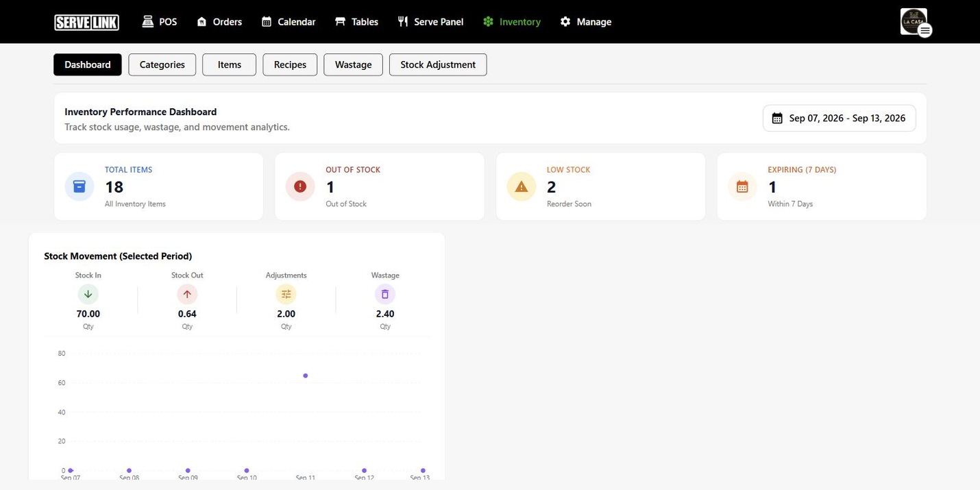The height and width of the screenshot is (490, 980).
Task: Click the Total Items count 18
Action: coord(114,187)
